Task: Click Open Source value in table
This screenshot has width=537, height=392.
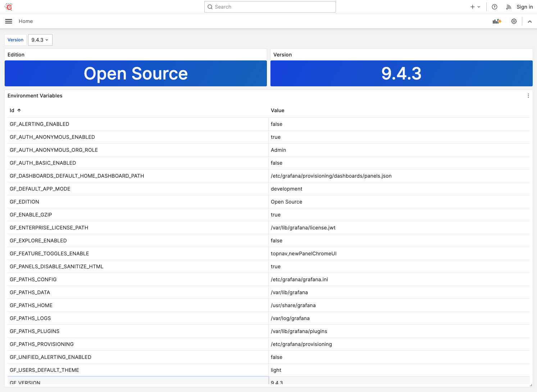Action: (x=399, y=202)
